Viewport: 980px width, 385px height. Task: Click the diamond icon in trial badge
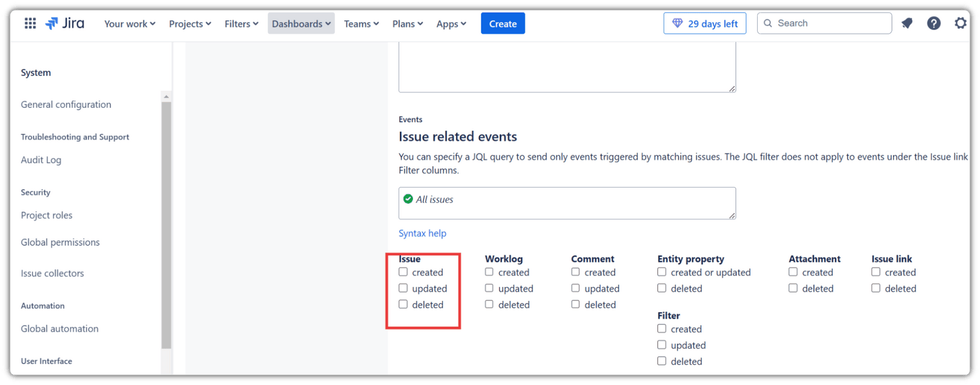pos(677,23)
